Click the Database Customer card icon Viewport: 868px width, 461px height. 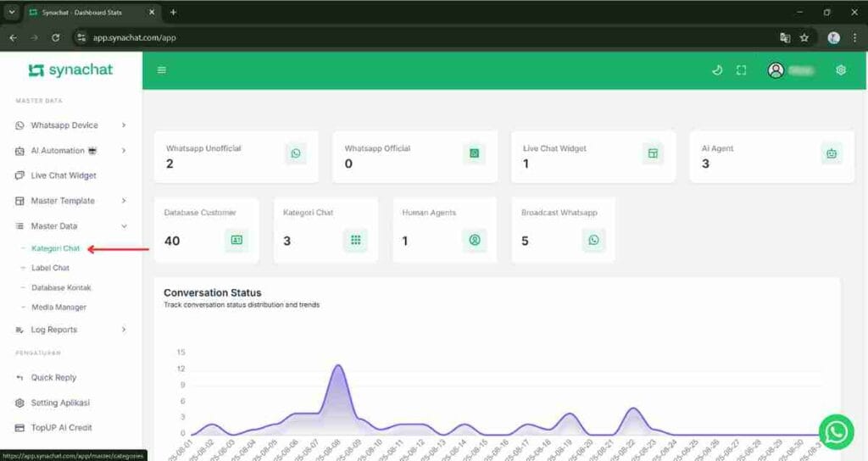pyautogui.click(x=236, y=240)
